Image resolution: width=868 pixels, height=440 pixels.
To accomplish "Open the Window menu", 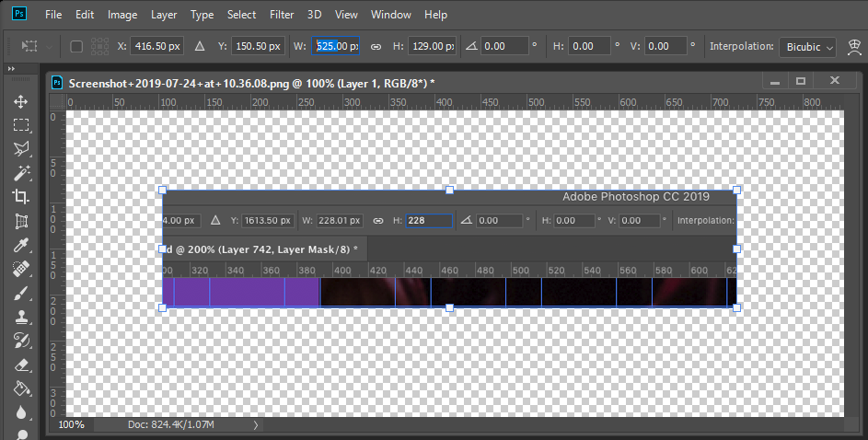I will 391,15.
